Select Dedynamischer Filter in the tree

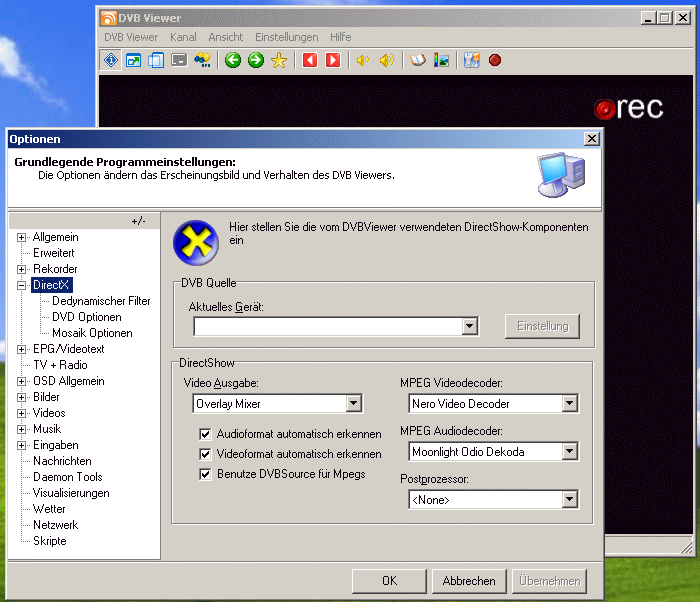coord(101,301)
